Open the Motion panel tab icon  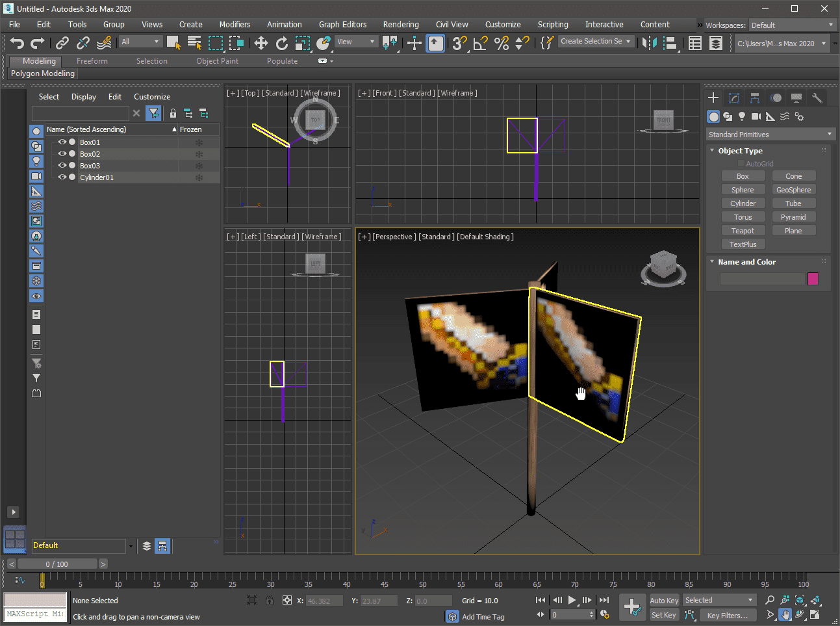[x=776, y=98]
